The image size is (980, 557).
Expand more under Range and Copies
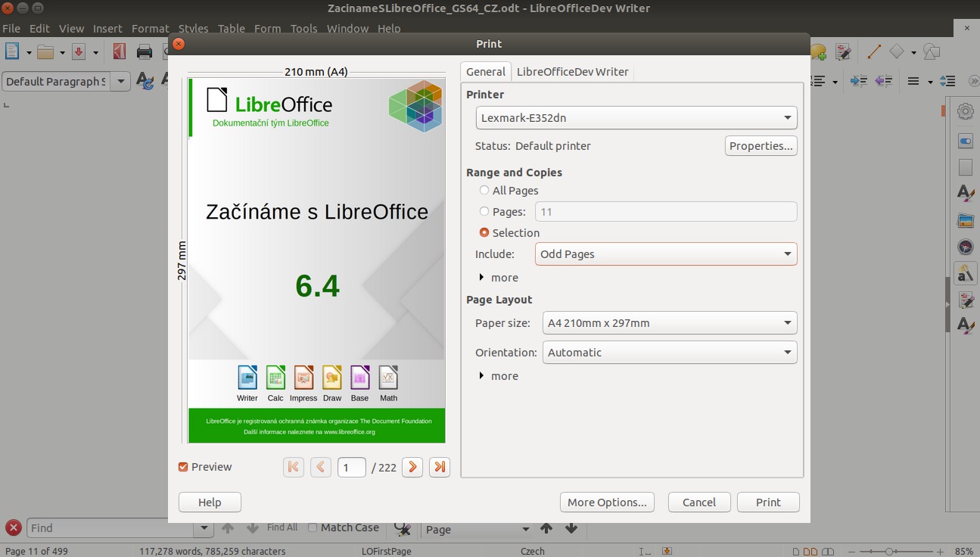(499, 277)
